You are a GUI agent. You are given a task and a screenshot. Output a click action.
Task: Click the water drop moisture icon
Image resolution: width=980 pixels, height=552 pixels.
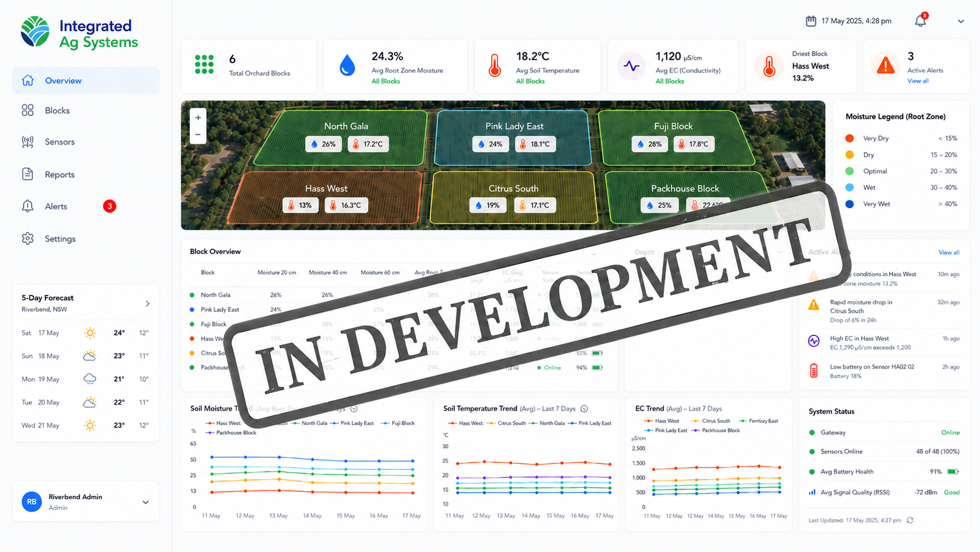tap(348, 66)
